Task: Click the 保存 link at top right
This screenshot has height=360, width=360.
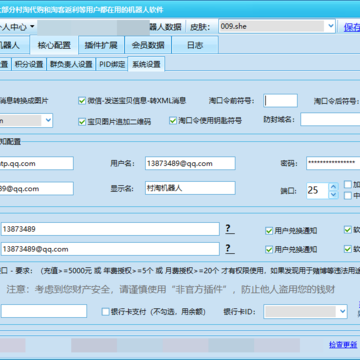Action: click(352, 27)
